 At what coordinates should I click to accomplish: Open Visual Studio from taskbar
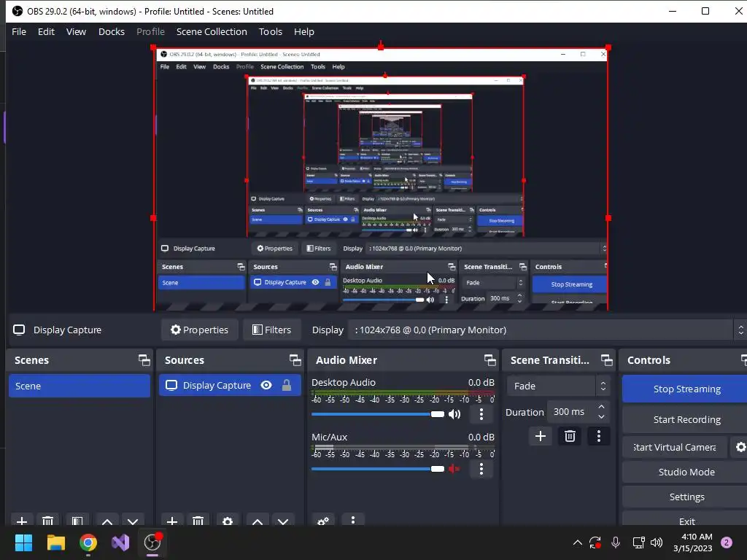(120, 542)
